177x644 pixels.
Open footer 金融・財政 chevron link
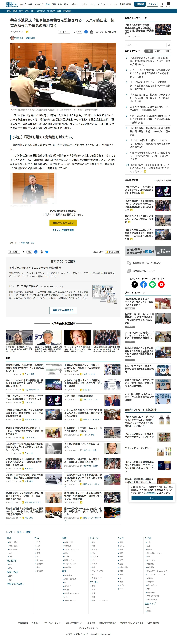tap(68, 575)
